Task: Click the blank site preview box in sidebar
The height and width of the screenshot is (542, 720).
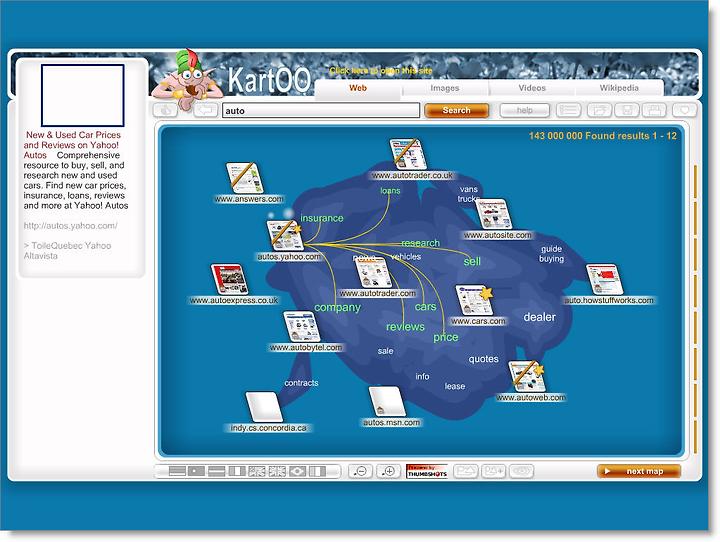Action: point(83,96)
